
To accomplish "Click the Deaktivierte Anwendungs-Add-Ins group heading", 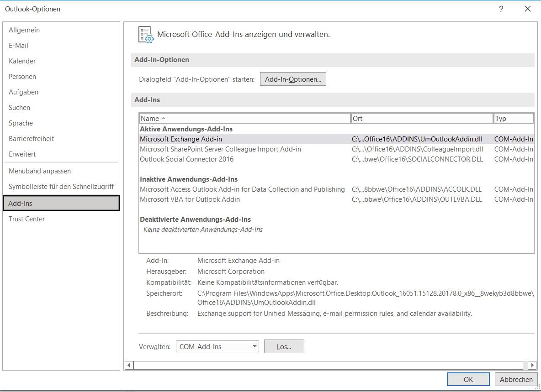I will [x=195, y=220].
